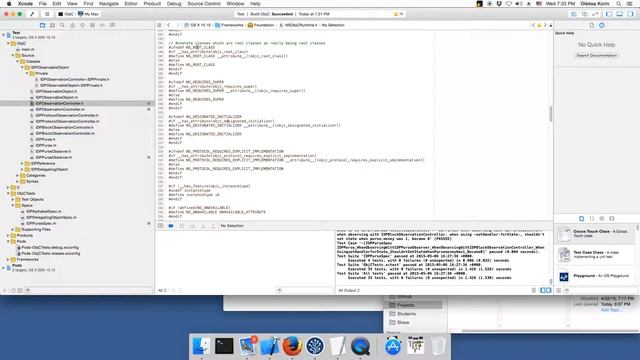Jump to the next issue arrow
Image resolution: width=640 pixels, height=360 pixels.
tap(544, 25)
